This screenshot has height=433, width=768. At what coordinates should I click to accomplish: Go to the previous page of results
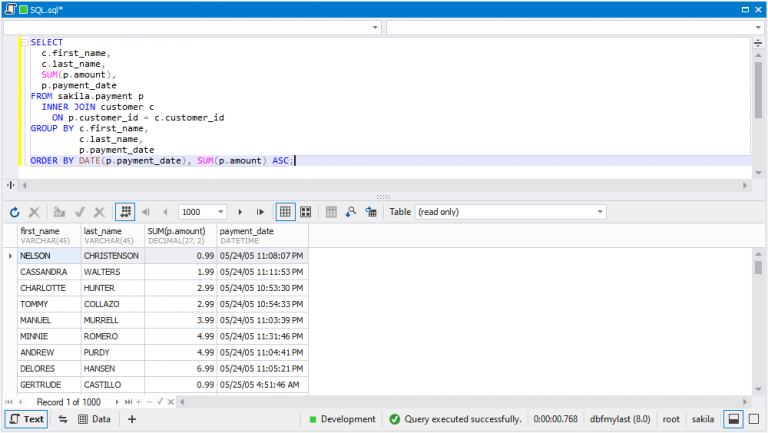coord(165,212)
